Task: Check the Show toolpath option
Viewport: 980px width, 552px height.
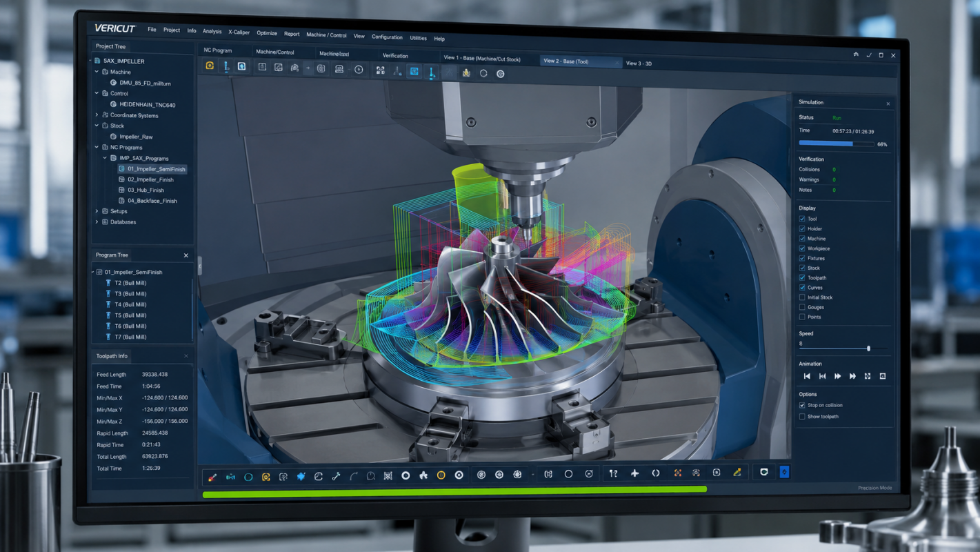Action: [802, 417]
